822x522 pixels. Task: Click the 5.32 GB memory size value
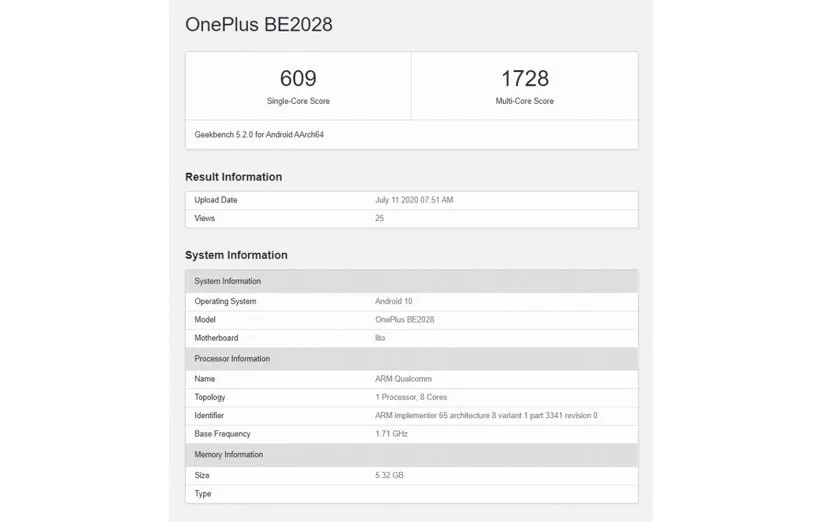click(x=390, y=476)
